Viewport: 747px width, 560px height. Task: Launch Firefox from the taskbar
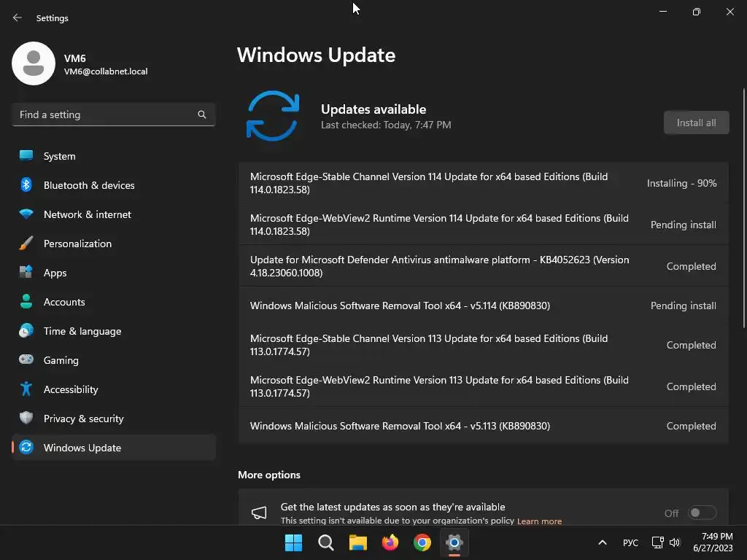390,542
